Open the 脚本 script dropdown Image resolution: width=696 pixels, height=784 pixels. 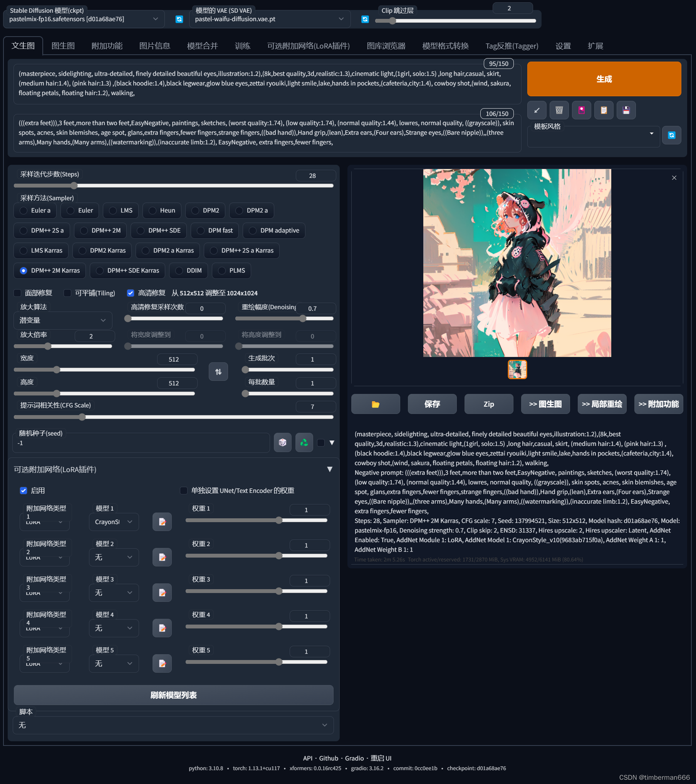[x=174, y=725]
